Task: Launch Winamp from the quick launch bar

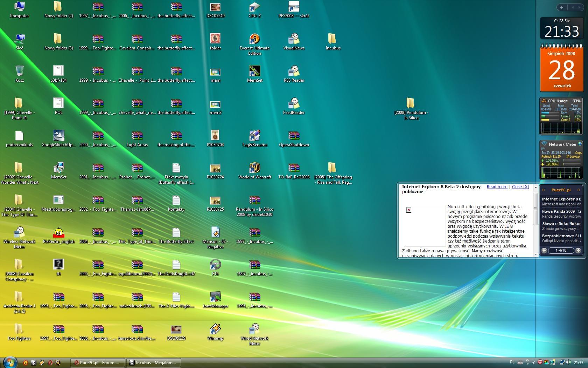Action: click(x=42, y=363)
